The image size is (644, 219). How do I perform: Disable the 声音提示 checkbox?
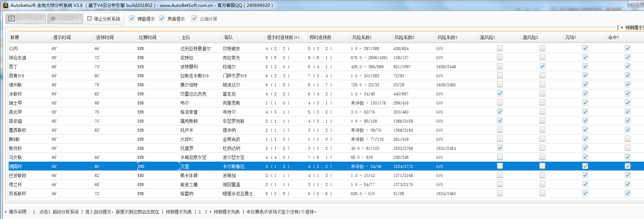pos(162,18)
